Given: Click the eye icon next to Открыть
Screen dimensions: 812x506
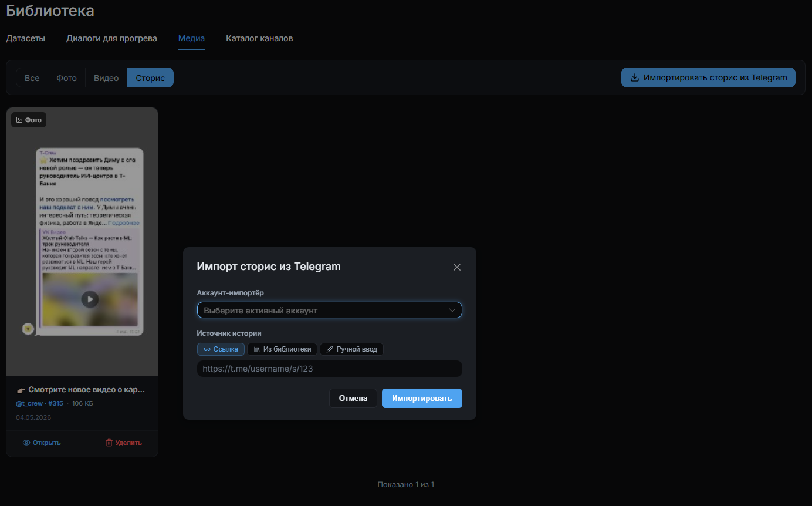Looking at the screenshot, I should pos(26,443).
